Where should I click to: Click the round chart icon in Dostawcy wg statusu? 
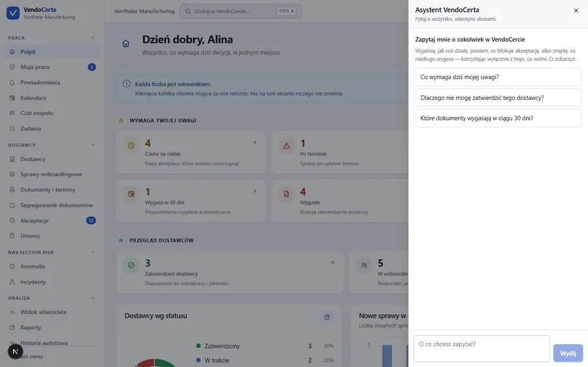tap(327, 317)
